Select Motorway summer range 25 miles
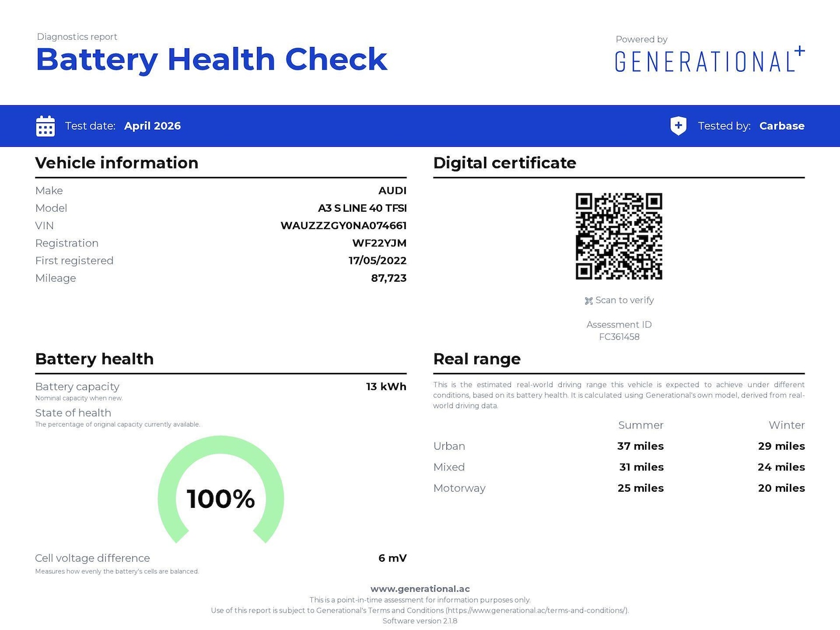Viewport: 840px width, 630px height. [x=641, y=488]
